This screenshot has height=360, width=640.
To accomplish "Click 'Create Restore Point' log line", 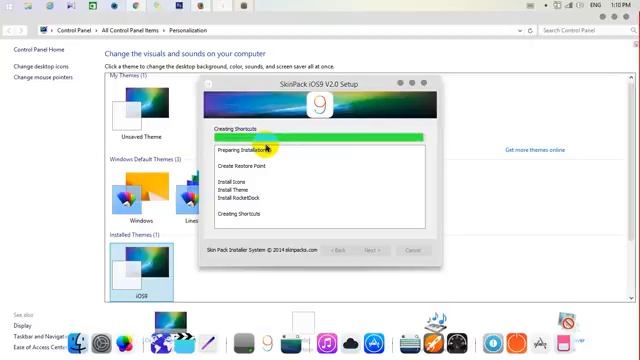I will point(241,166).
